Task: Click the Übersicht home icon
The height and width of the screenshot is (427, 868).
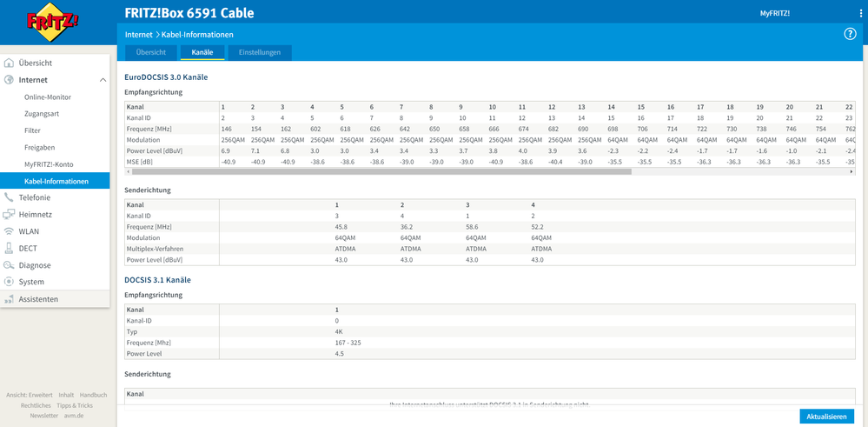Action: [x=10, y=63]
